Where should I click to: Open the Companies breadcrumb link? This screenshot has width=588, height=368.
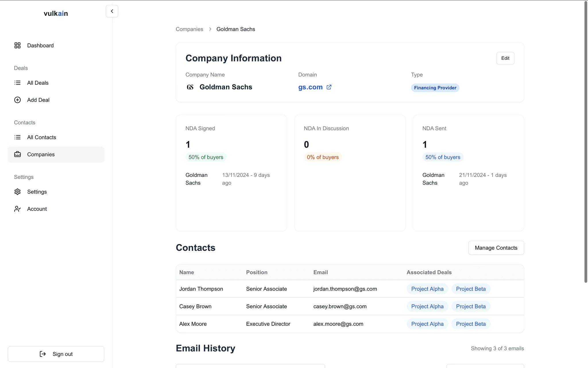tap(189, 29)
